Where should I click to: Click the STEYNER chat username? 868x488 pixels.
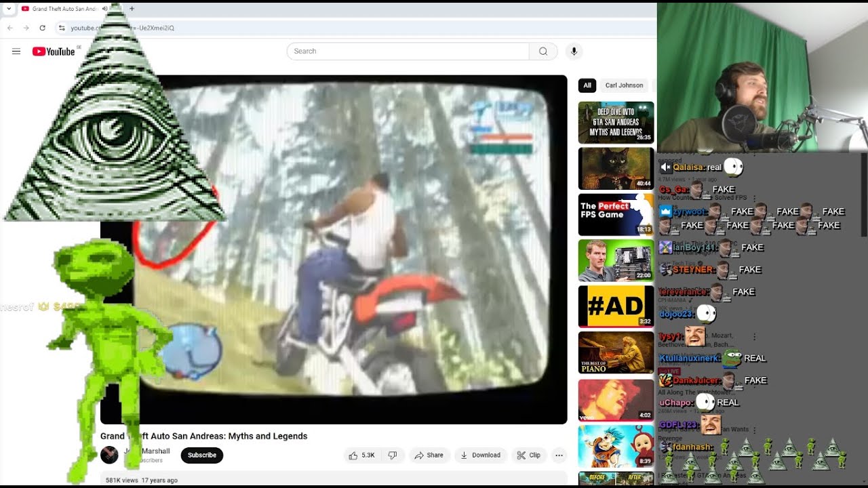(x=693, y=270)
